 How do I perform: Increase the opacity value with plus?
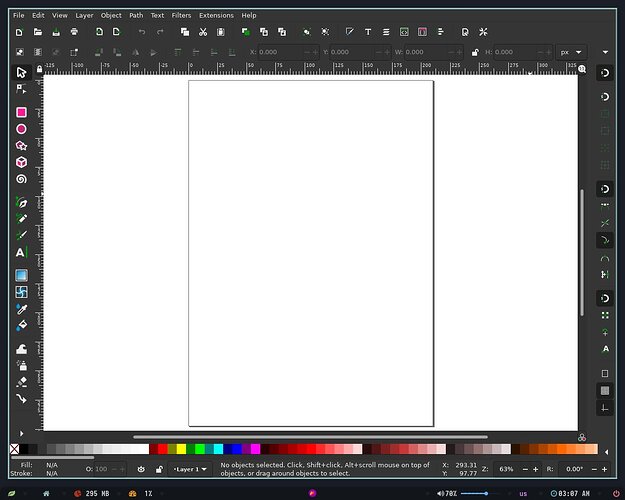[x=122, y=469]
